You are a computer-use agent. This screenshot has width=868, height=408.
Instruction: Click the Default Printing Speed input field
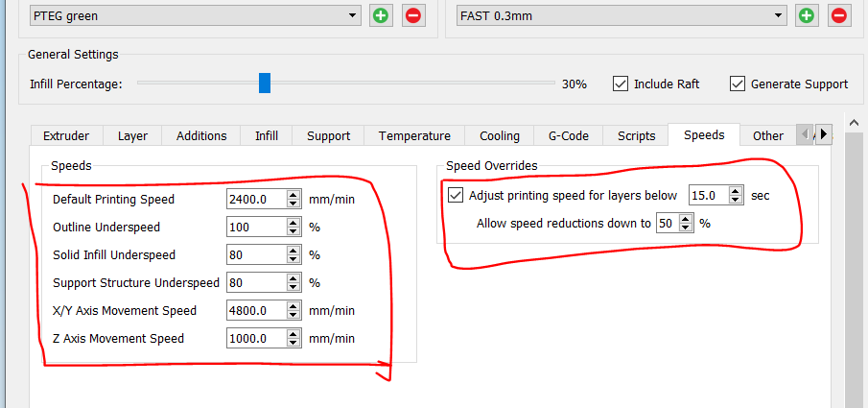pos(255,200)
